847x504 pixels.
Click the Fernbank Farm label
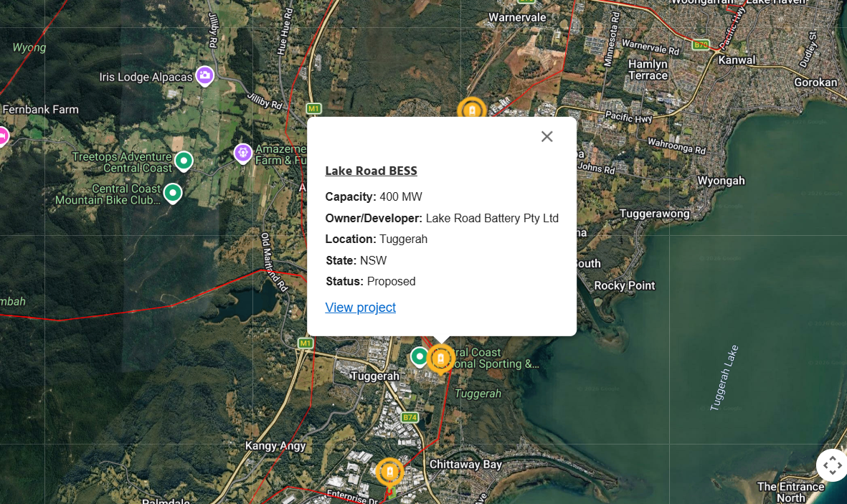40,110
